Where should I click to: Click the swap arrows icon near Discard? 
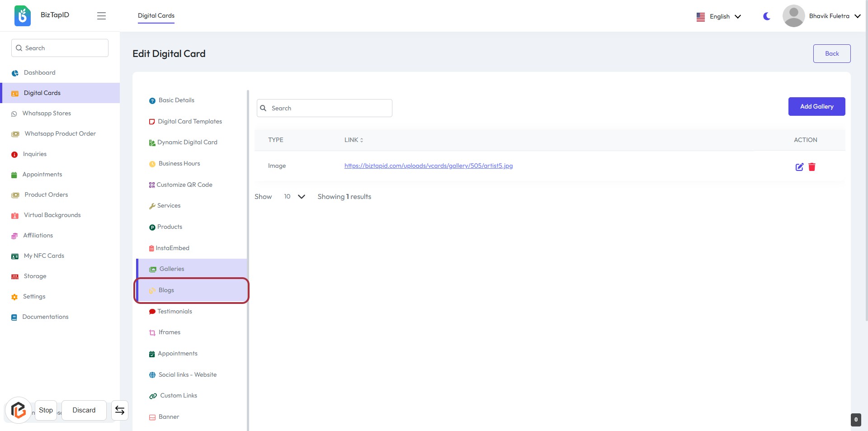click(x=120, y=410)
